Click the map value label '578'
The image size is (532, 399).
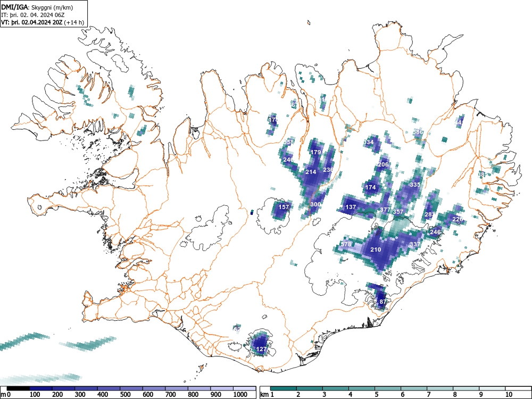click(x=346, y=244)
